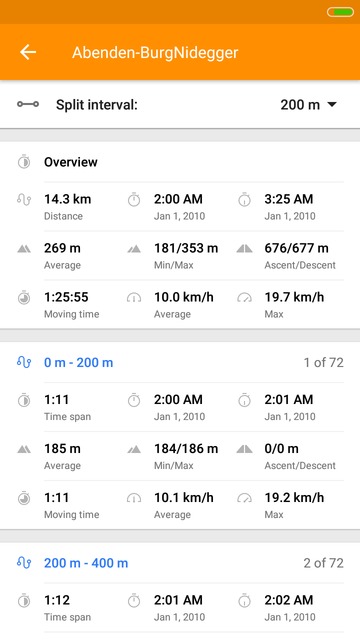The width and height of the screenshot is (360, 640).
Task: Tap the Overview stopwatch icon
Action: pyautogui.click(x=24, y=162)
